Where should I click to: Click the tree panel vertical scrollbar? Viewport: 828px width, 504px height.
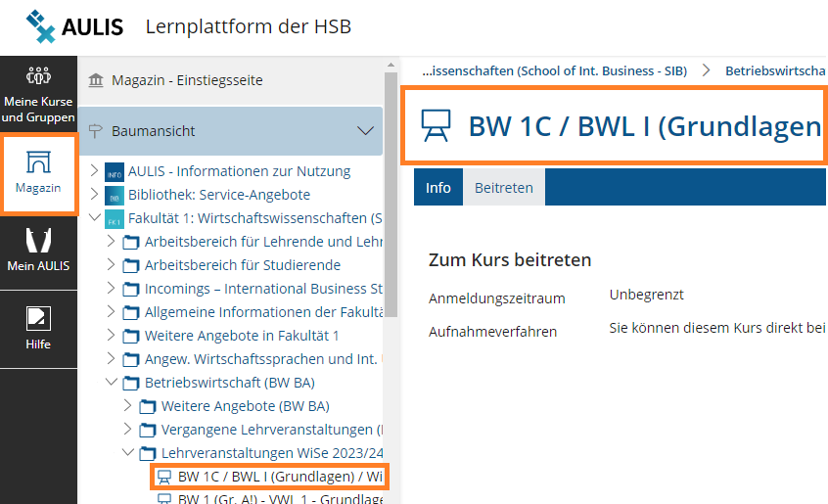point(391,195)
